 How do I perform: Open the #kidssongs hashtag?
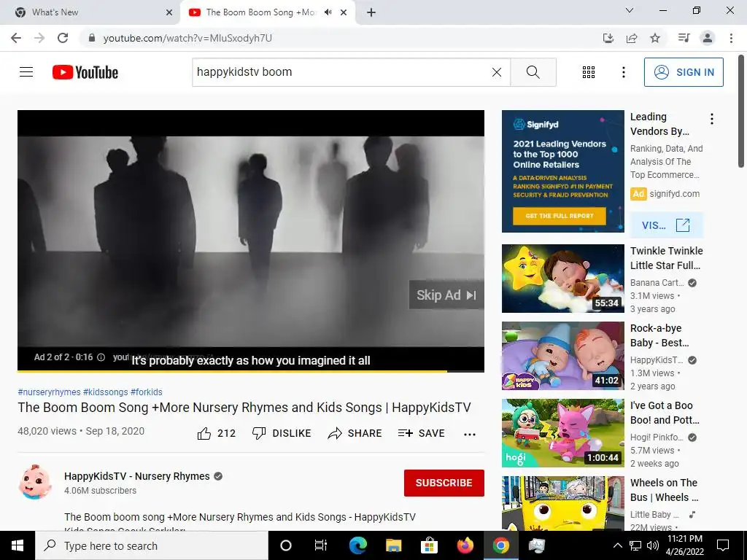pos(105,392)
